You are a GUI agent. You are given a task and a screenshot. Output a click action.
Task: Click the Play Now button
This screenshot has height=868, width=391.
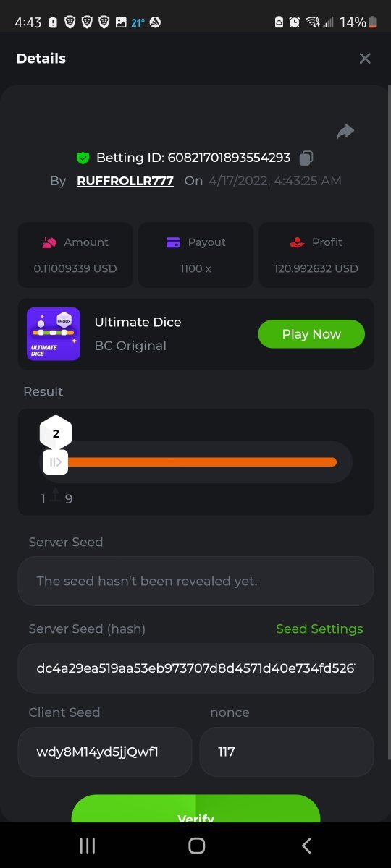(x=311, y=334)
